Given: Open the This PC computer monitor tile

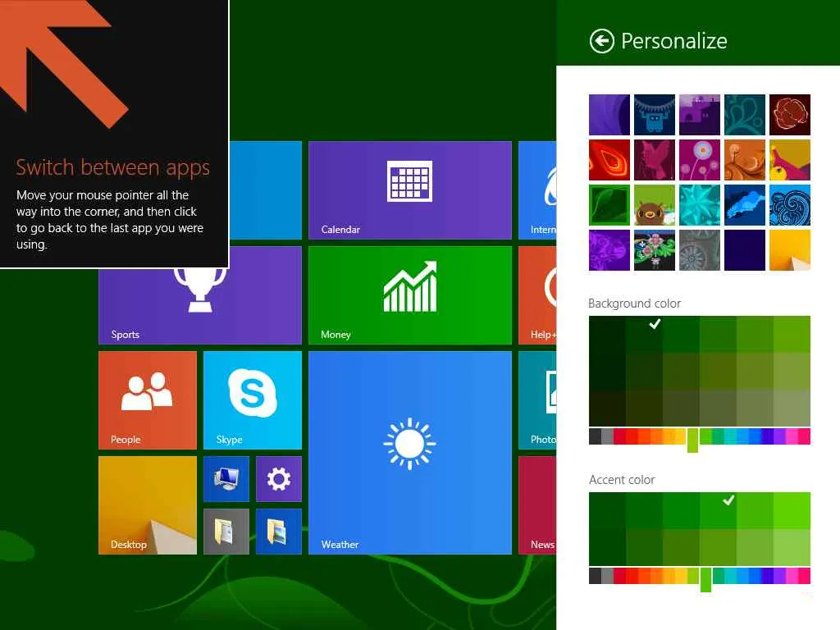Looking at the screenshot, I should tap(226, 479).
